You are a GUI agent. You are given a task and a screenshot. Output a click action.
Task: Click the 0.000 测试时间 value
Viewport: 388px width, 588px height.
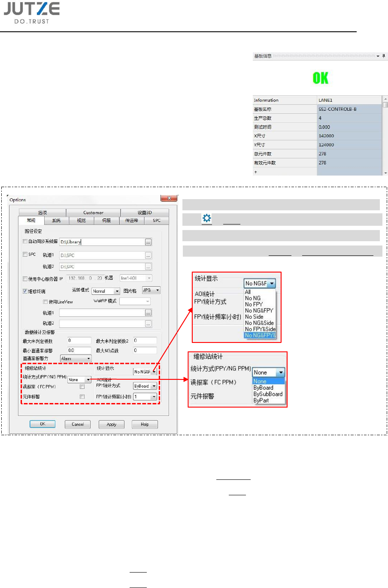pyautogui.click(x=349, y=127)
